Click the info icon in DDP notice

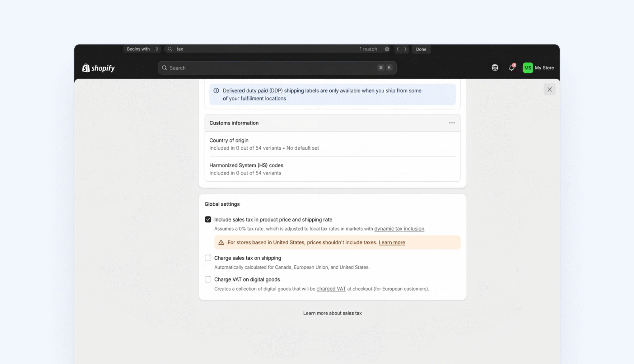tap(216, 91)
